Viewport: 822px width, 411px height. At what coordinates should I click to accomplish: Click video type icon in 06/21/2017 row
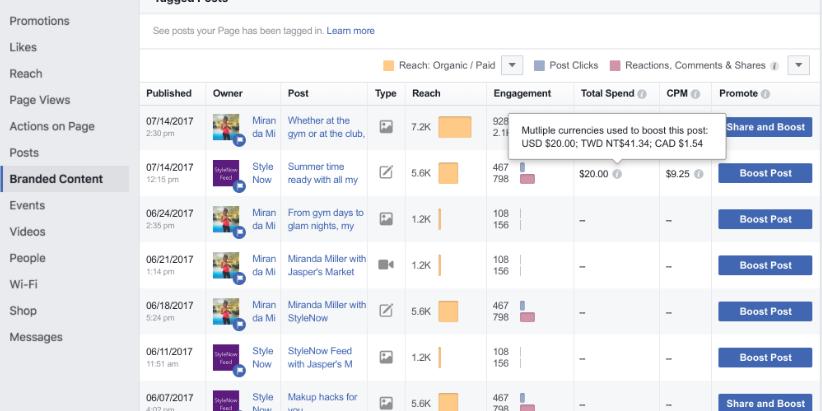(x=386, y=265)
